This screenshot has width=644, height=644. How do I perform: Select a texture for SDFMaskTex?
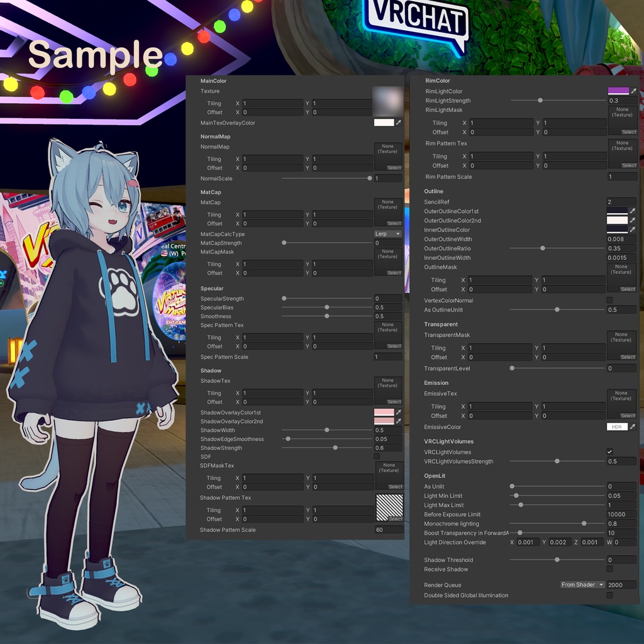coord(396,487)
